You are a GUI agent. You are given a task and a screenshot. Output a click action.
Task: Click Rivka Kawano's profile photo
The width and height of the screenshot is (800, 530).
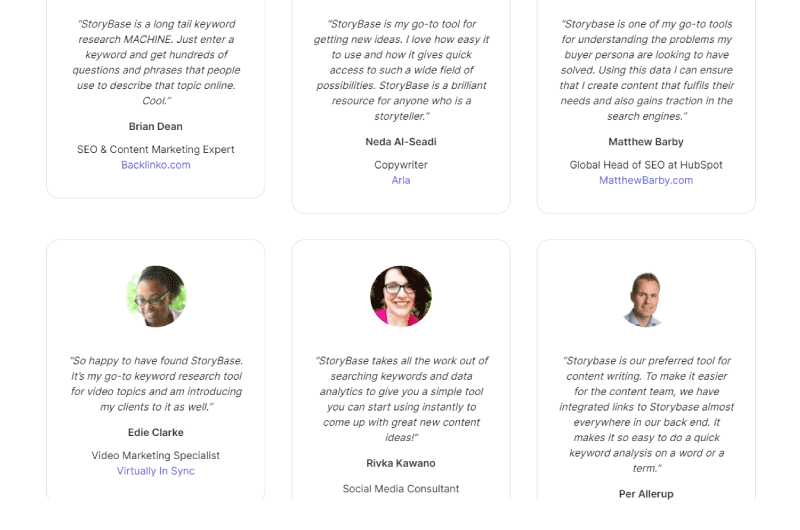pos(401,296)
